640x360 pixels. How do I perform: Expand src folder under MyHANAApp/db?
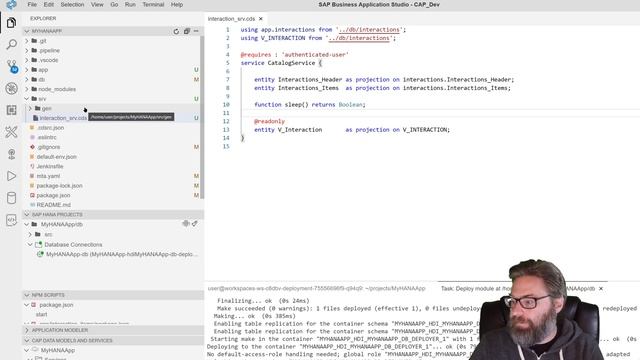pyautogui.click(x=30, y=235)
